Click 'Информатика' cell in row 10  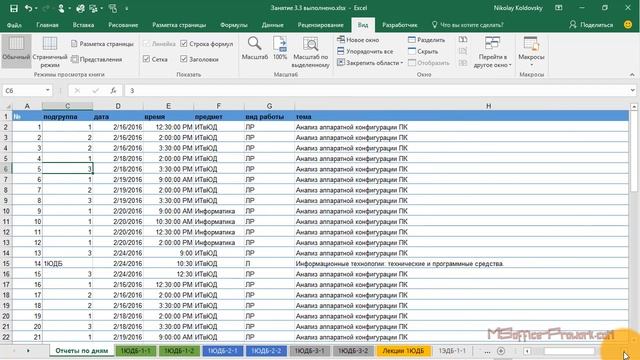[x=219, y=211]
